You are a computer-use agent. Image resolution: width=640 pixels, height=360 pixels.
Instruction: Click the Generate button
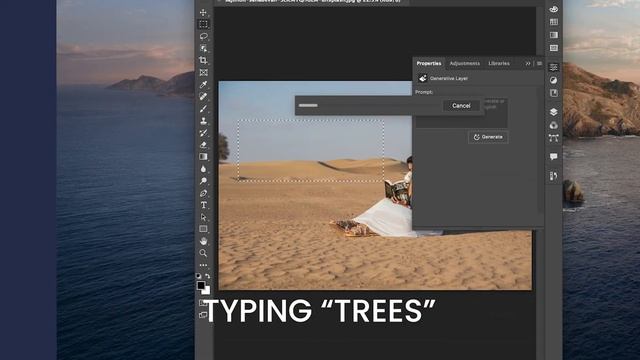click(x=488, y=137)
